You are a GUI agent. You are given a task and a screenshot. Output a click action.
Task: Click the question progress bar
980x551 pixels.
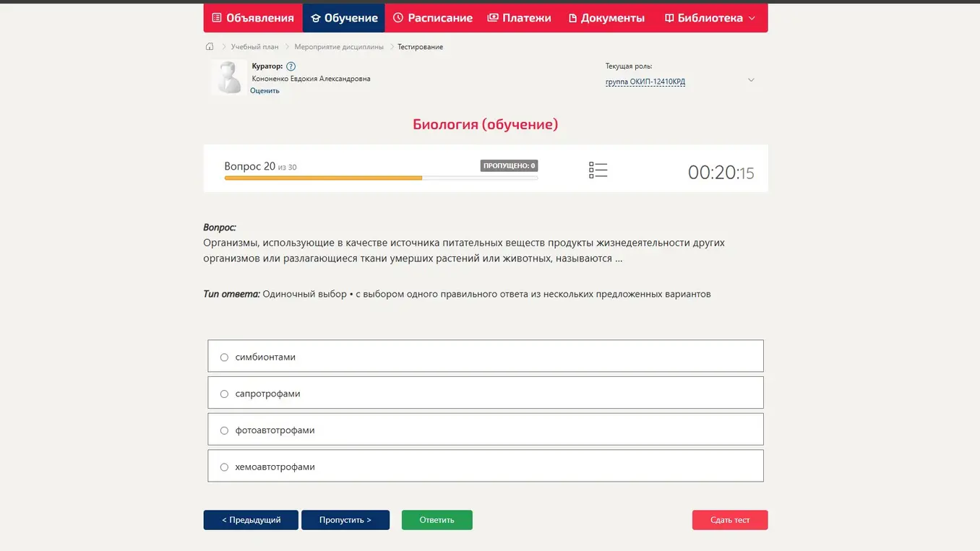tap(381, 178)
